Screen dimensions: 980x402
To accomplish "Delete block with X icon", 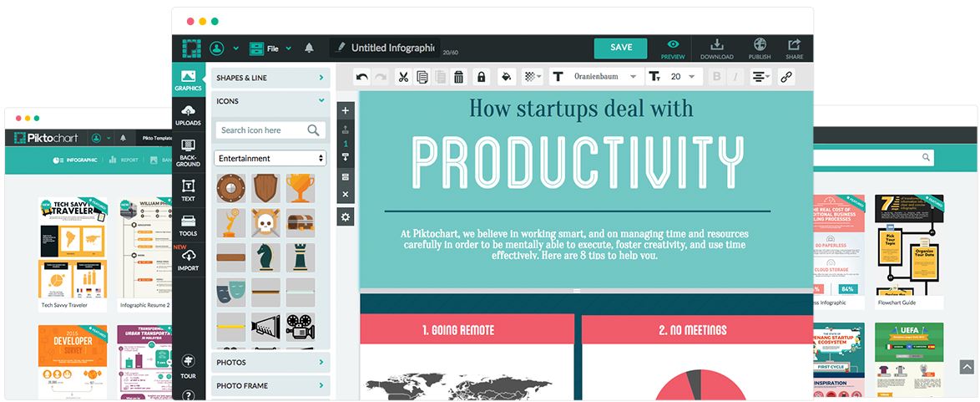I will coord(346,195).
